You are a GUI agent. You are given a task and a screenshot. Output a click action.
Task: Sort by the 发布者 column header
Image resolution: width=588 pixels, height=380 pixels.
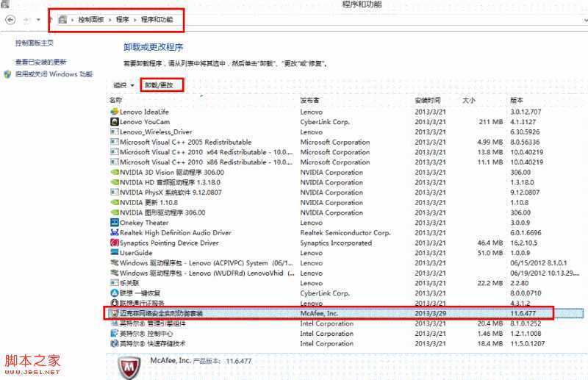pyautogui.click(x=309, y=100)
